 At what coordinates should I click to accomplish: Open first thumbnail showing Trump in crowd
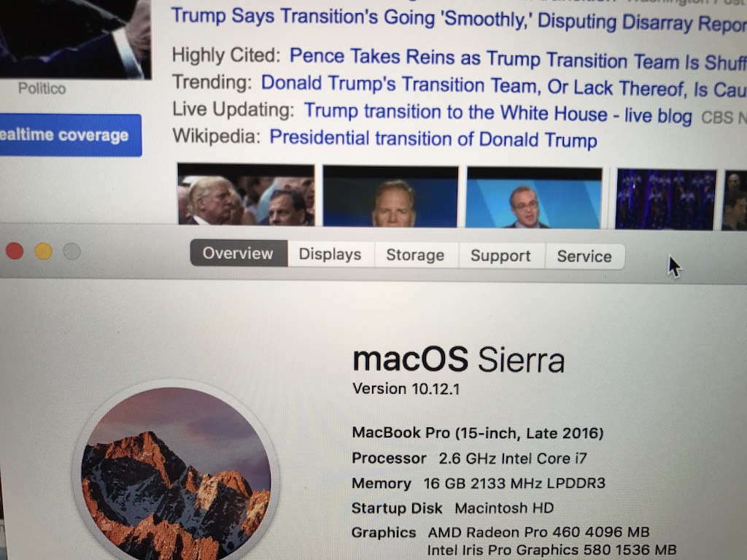point(247,194)
